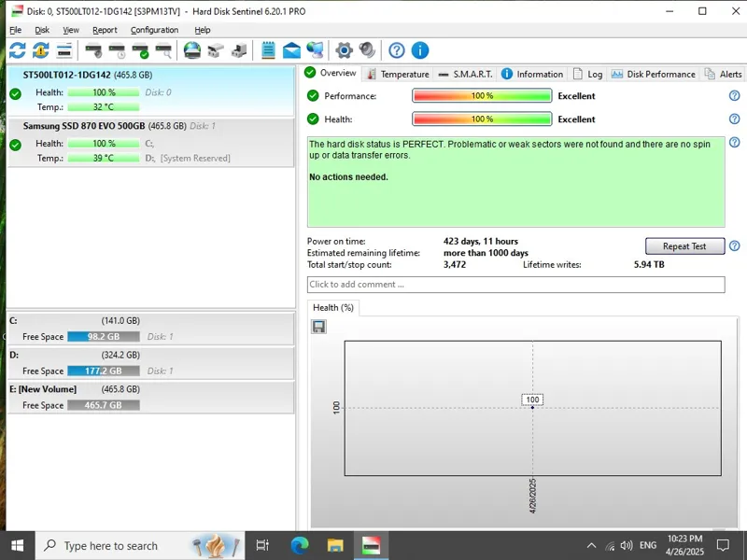Click the E: free space 465.7 GB bar

(x=104, y=405)
